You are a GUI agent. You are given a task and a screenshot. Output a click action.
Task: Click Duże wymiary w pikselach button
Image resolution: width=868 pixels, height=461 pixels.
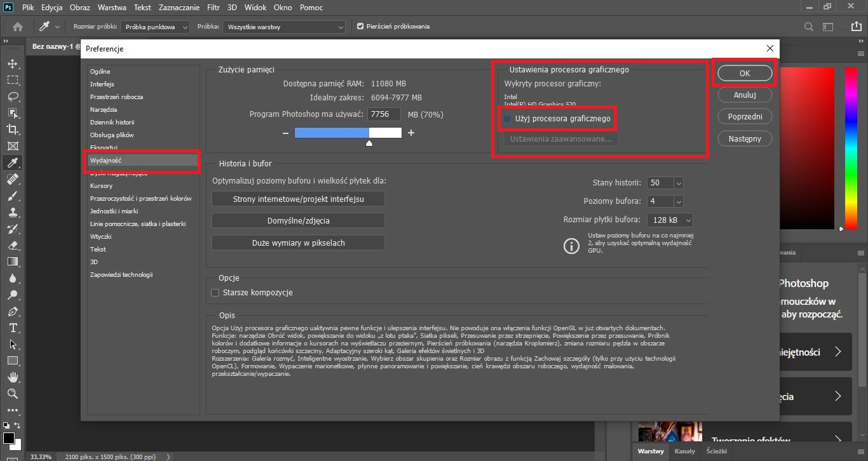click(x=298, y=243)
